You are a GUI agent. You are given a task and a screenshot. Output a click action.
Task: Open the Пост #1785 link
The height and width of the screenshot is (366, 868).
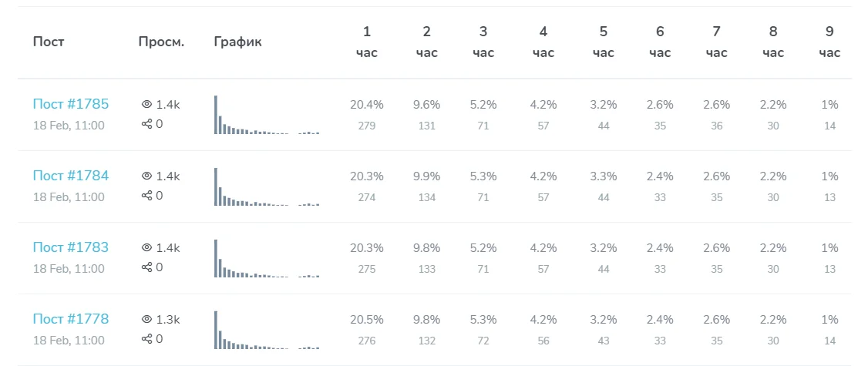tap(71, 104)
